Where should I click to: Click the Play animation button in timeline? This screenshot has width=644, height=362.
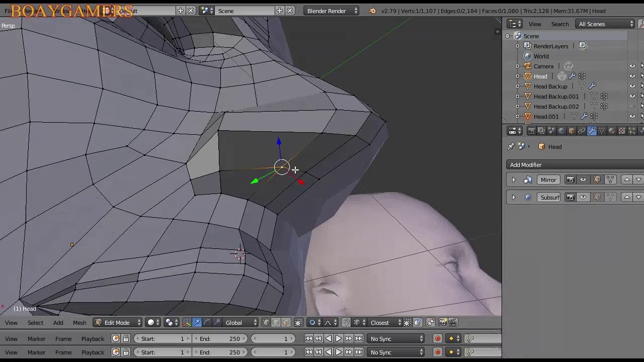(339, 339)
